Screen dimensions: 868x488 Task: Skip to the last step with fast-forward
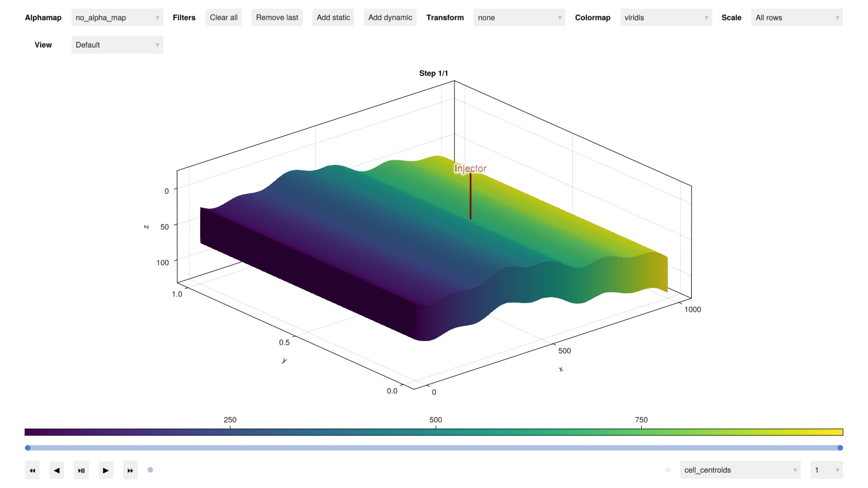click(130, 470)
